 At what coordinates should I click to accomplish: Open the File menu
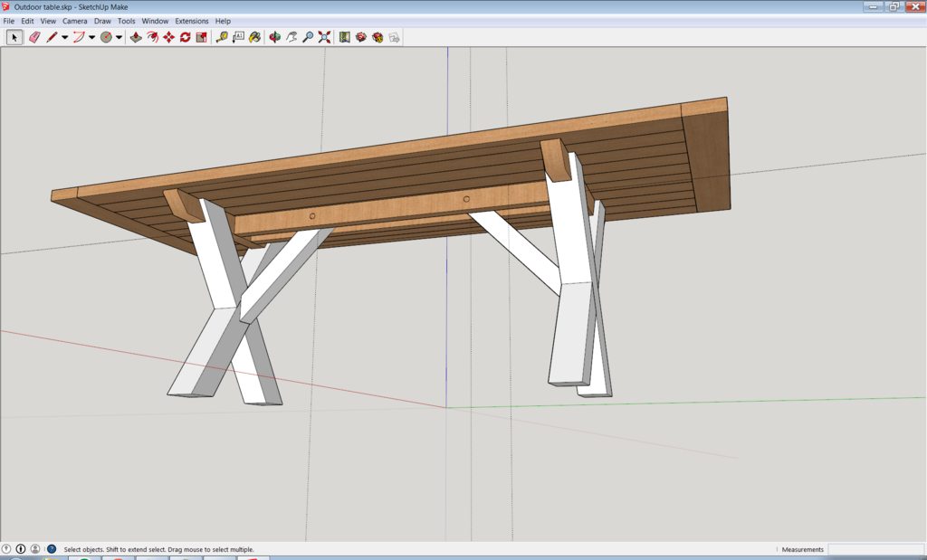coord(9,21)
